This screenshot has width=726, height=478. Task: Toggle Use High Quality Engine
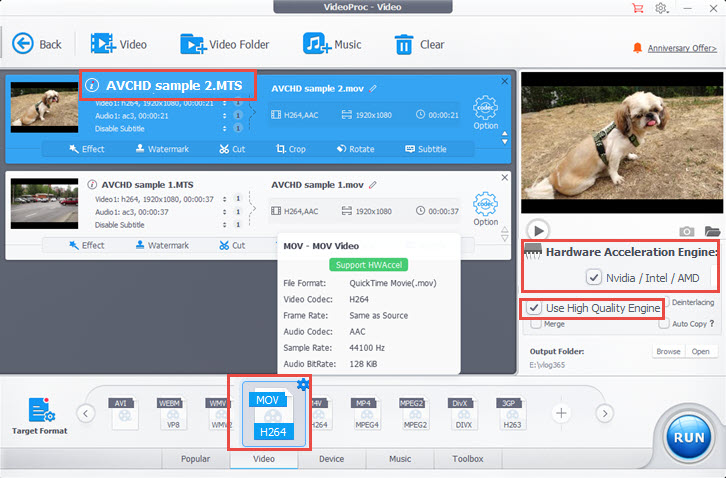point(534,308)
